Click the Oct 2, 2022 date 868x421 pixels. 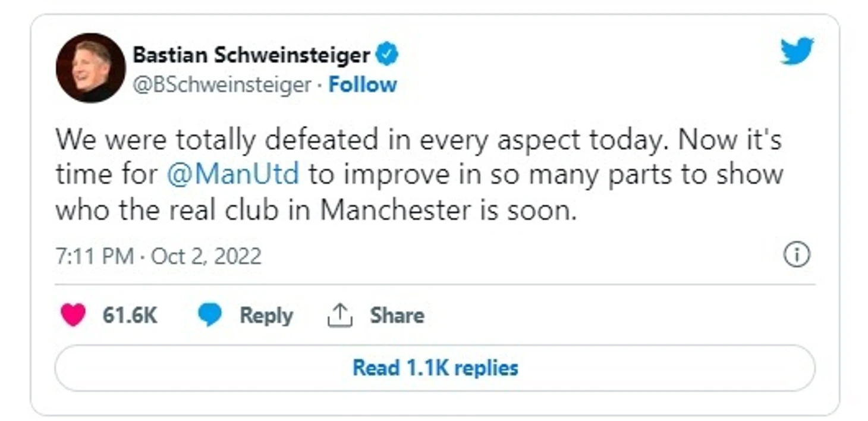[x=206, y=256]
